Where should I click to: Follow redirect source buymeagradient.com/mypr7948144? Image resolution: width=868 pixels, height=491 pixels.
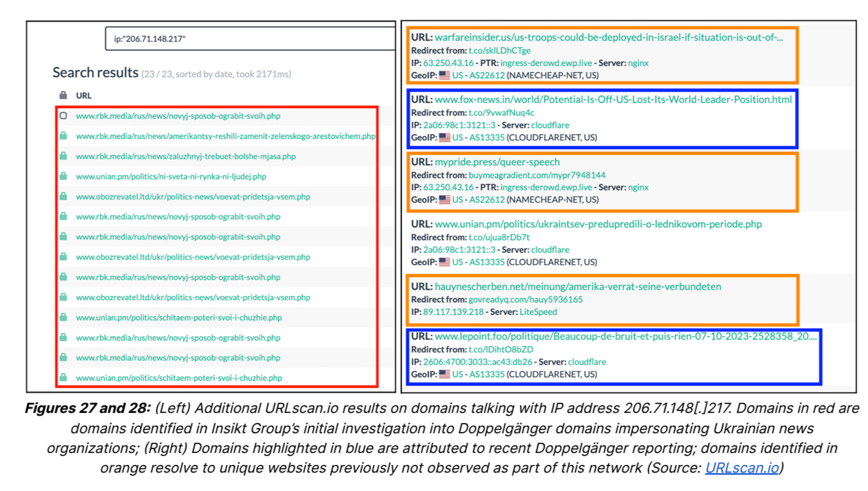click(537, 175)
